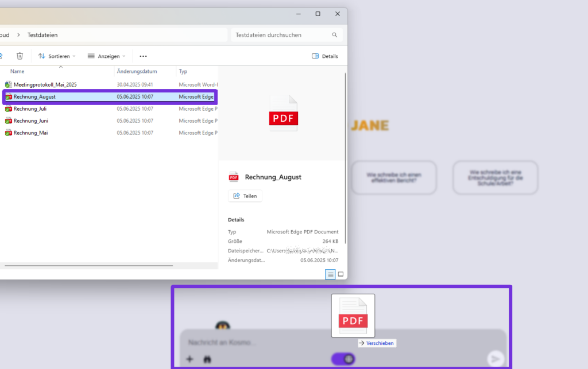Click the Teilen share button

click(245, 196)
